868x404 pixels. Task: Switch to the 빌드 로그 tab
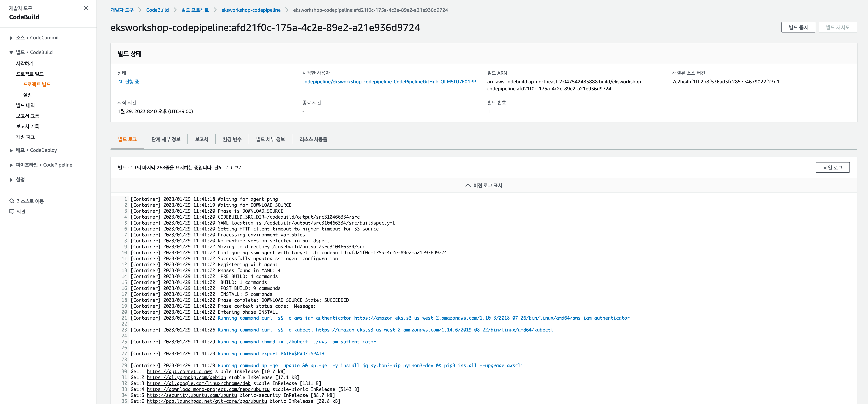tap(127, 139)
